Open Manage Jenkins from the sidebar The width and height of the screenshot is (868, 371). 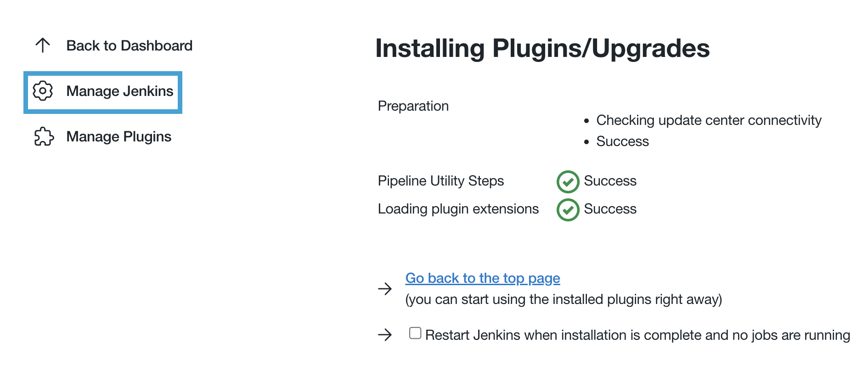pos(120,91)
